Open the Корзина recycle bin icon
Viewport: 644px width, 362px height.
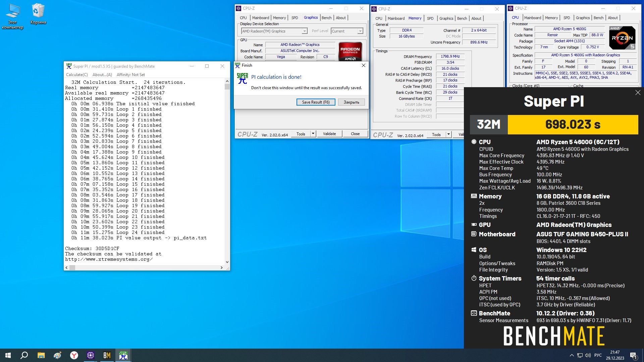tap(38, 14)
